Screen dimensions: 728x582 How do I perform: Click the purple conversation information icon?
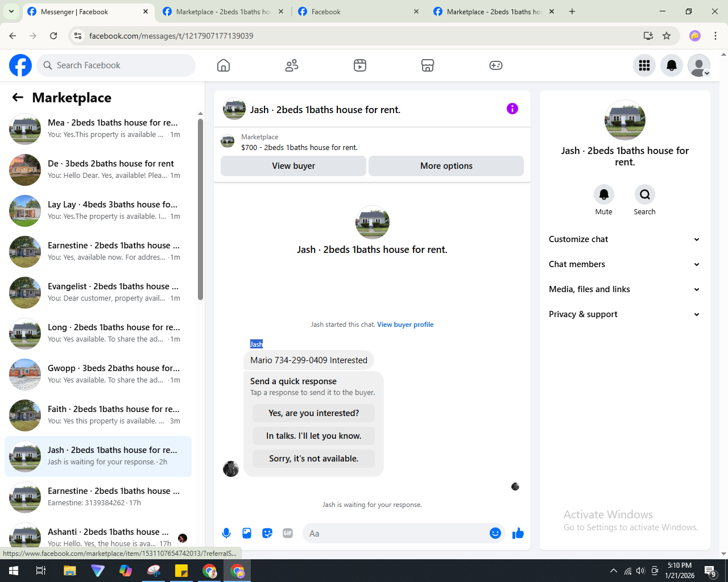[x=512, y=109]
